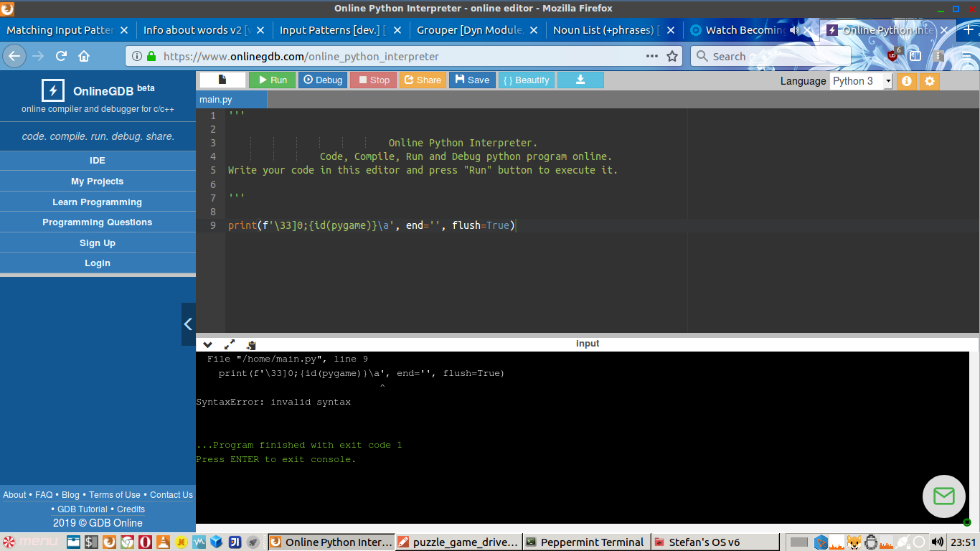Maximize the console with the expand-arrows icon
Viewport: 980px width, 551px height.
(230, 344)
